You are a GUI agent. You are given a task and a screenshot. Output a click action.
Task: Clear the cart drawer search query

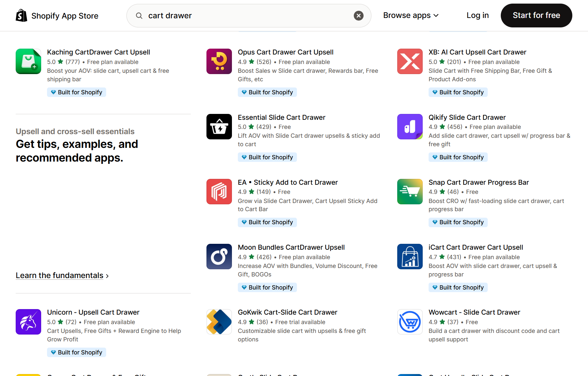(359, 15)
